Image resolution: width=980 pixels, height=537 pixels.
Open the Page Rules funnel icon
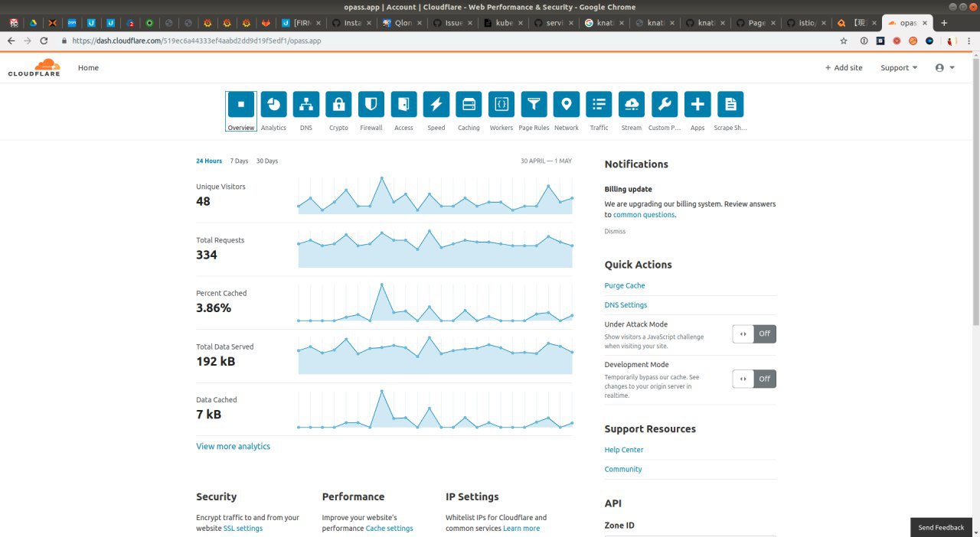pyautogui.click(x=534, y=104)
